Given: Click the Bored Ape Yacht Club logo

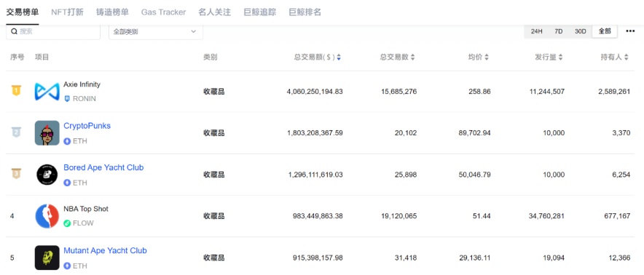Looking at the screenshot, I should (x=47, y=175).
